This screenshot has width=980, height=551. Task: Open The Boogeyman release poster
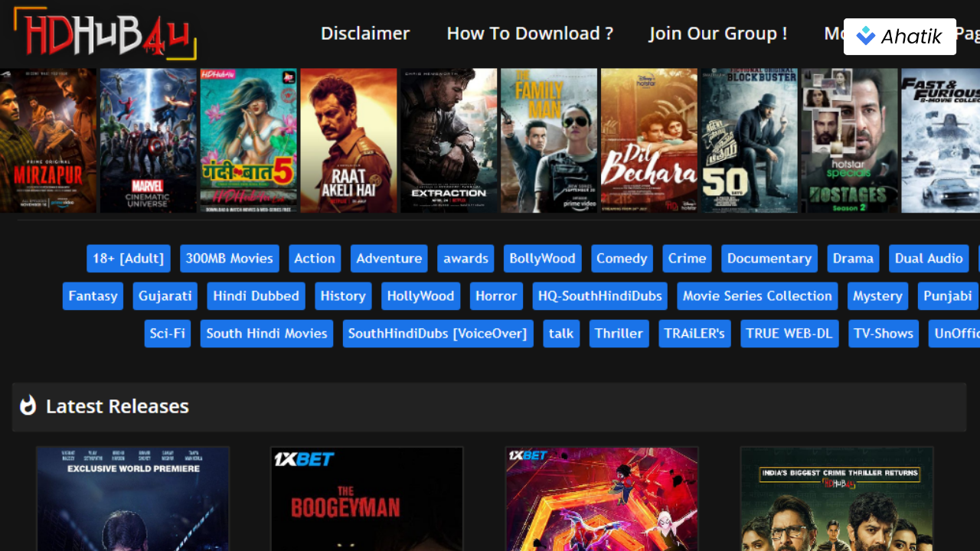tap(367, 499)
